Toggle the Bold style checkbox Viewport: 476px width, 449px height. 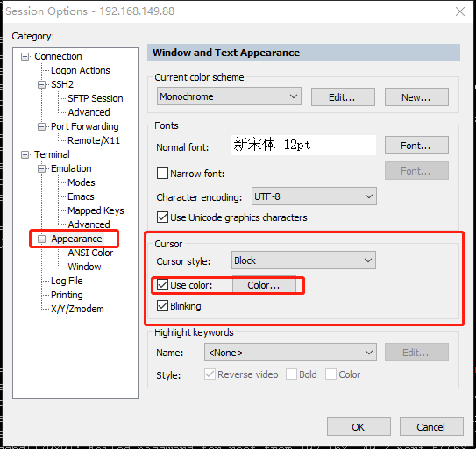pyautogui.click(x=291, y=374)
